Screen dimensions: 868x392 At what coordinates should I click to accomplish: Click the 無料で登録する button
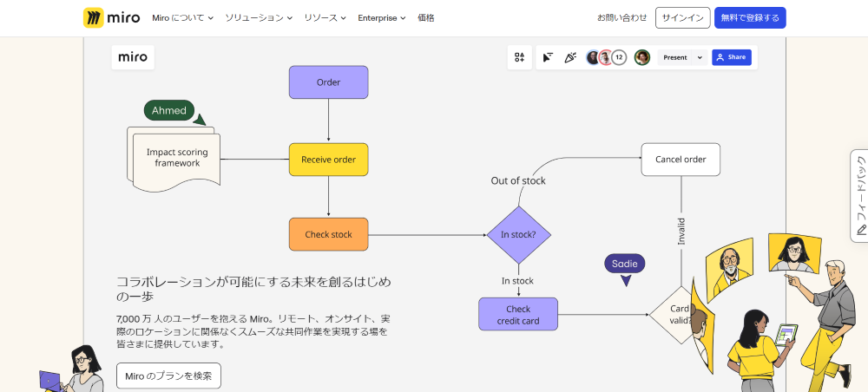(750, 17)
